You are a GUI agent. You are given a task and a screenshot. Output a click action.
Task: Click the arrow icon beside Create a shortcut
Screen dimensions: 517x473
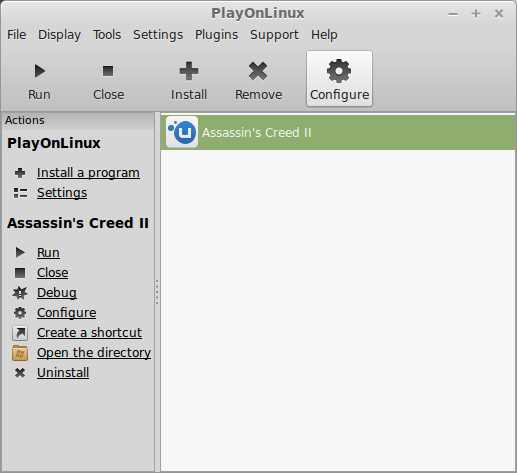pos(20,333)
